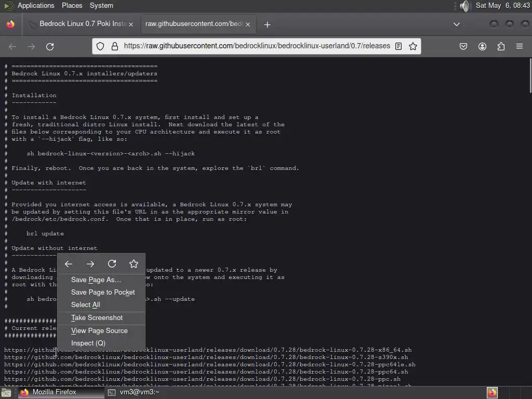Click the 'Update with internet' heading
The width and height of the screenshot is (532, 399).
pyautogui.click(x=48, y=182)
